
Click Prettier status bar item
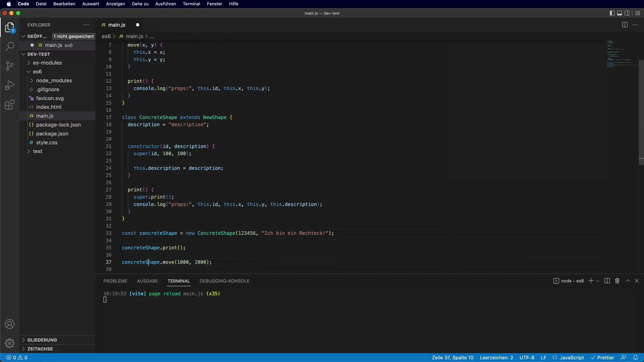[x=602, y=358]
